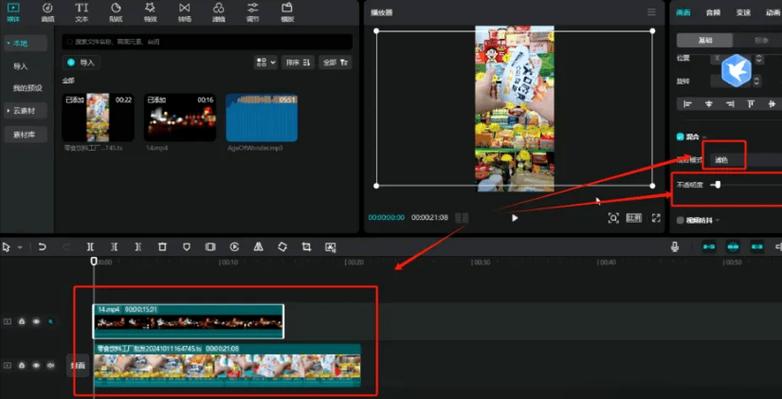Select the 14.mp4 bokeh lights thumbnail

[x=180, y=117]
